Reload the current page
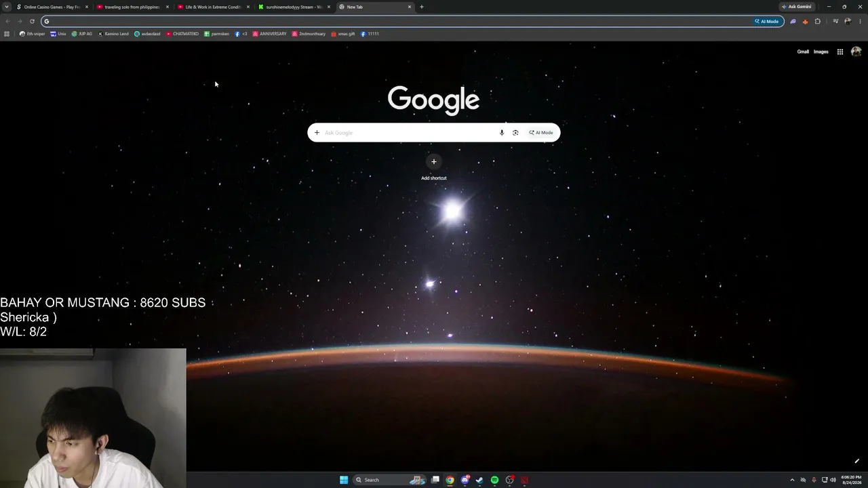 (32, 21)
